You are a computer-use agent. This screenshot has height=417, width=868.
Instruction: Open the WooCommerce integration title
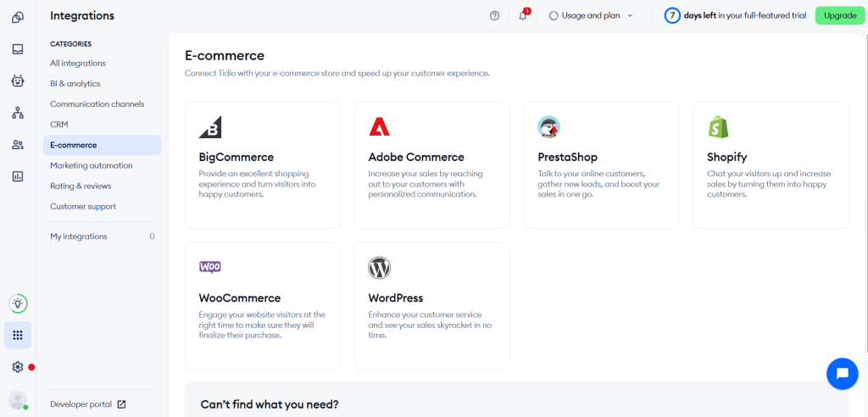240,298
